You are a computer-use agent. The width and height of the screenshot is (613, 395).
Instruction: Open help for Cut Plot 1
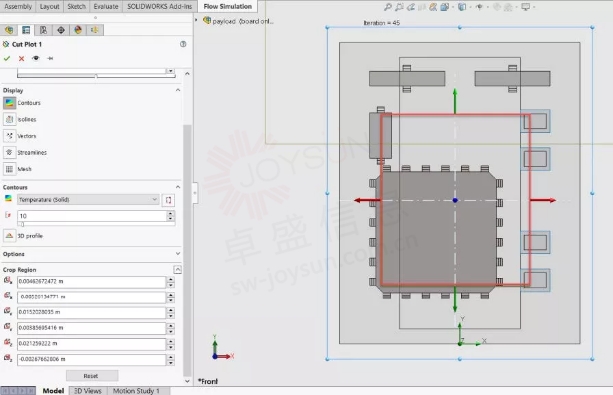point(183,44)
